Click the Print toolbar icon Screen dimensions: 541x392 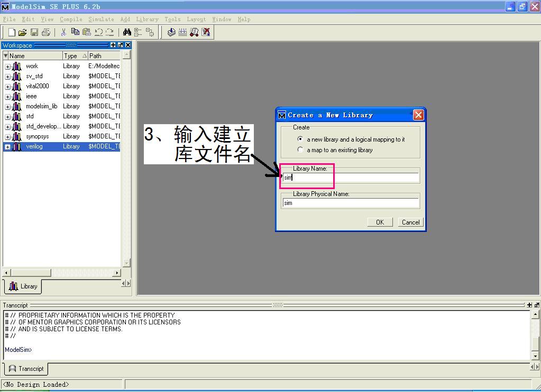click(46, 32)
